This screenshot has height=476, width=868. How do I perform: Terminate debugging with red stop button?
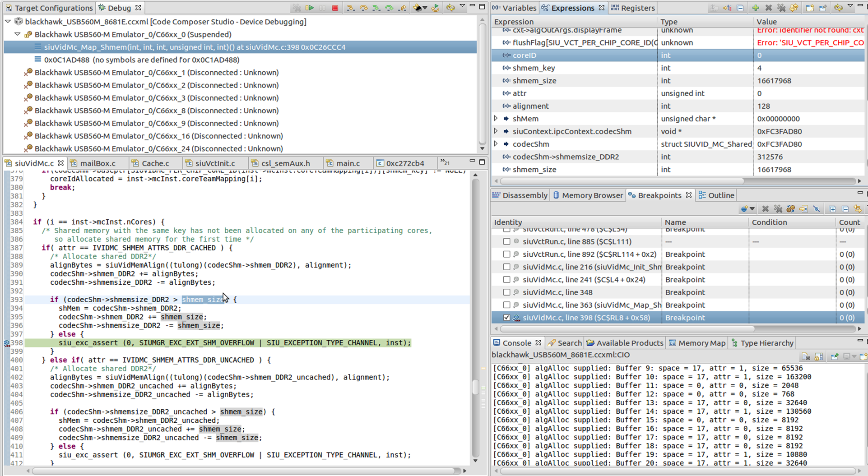[x=335, y=8]
